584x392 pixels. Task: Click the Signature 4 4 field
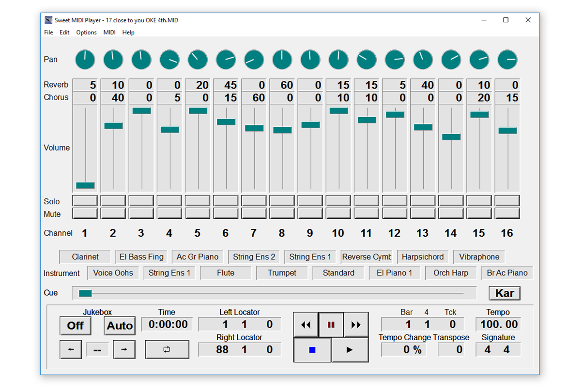[x=498, y=349]
